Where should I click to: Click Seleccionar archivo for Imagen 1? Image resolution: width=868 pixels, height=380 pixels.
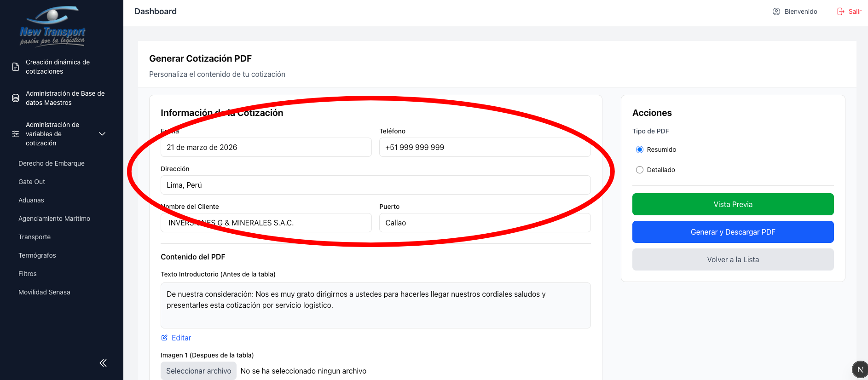coord(198,371)
